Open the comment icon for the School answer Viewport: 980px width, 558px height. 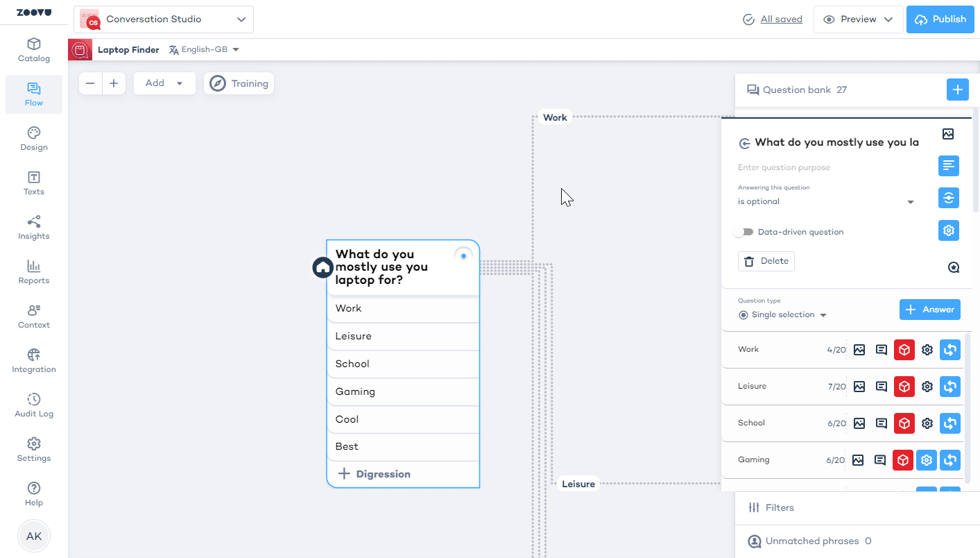[x=881, y=423]
